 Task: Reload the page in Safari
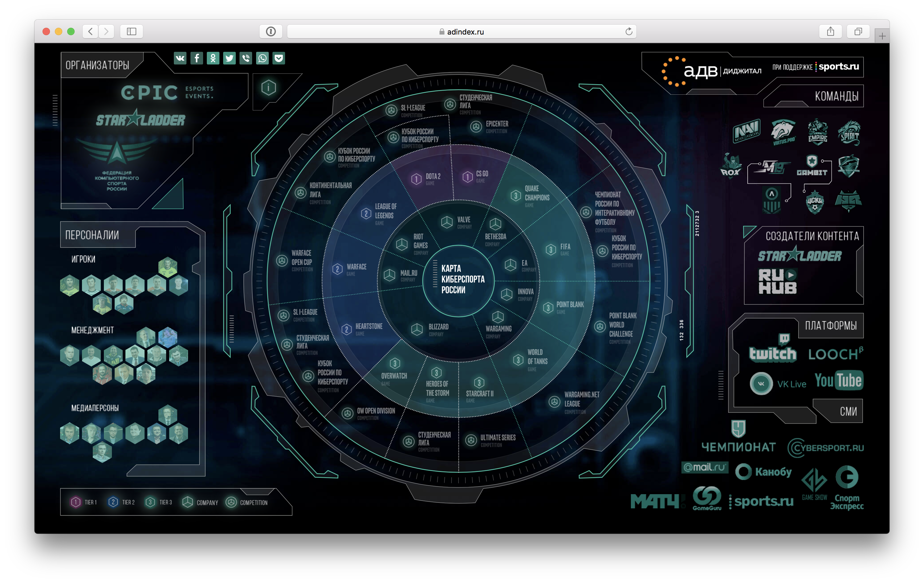(x=628, y=31)
